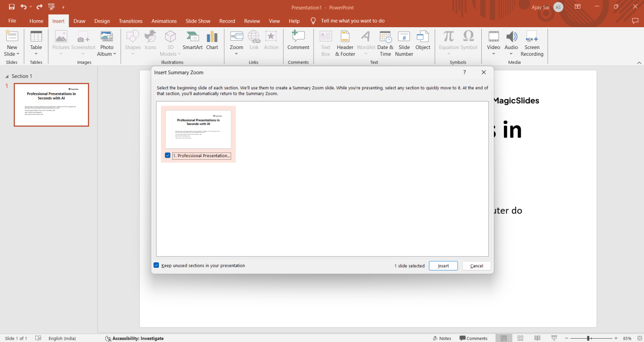Select slide 1 thumbnail in slide panel
644x342 pixels.
click(52, 105)
